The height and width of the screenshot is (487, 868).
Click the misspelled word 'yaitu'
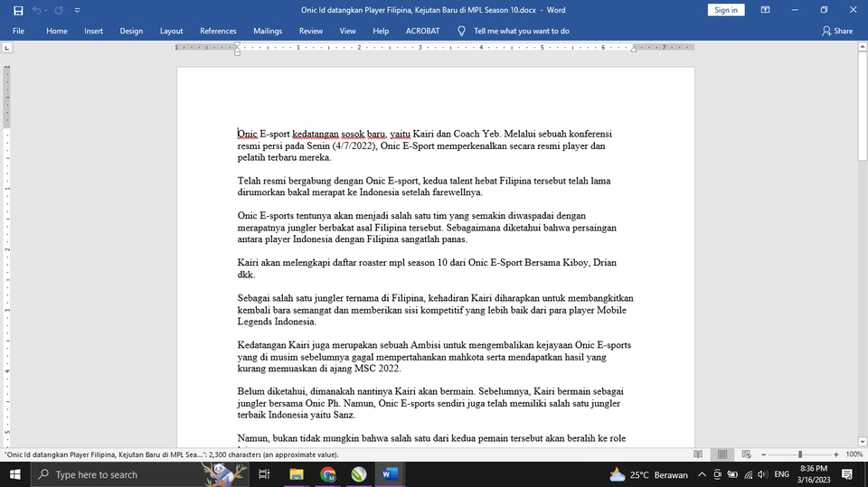400,134
